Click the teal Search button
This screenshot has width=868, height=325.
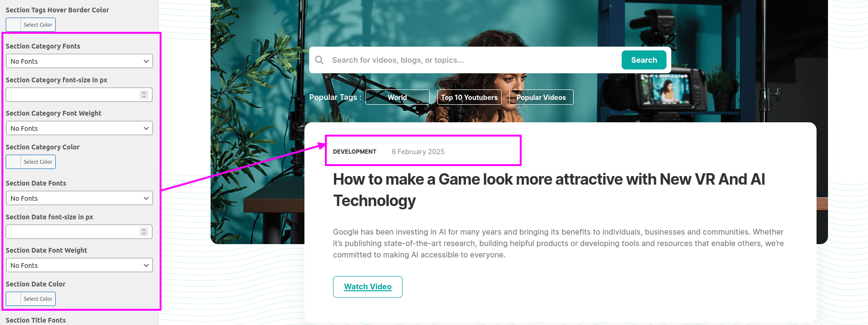coord(644,60)
